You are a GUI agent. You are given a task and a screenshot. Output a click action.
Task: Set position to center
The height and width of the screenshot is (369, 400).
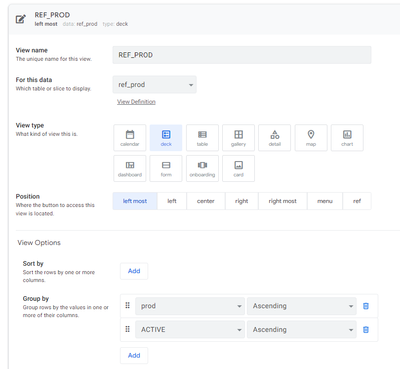(206, 201)
